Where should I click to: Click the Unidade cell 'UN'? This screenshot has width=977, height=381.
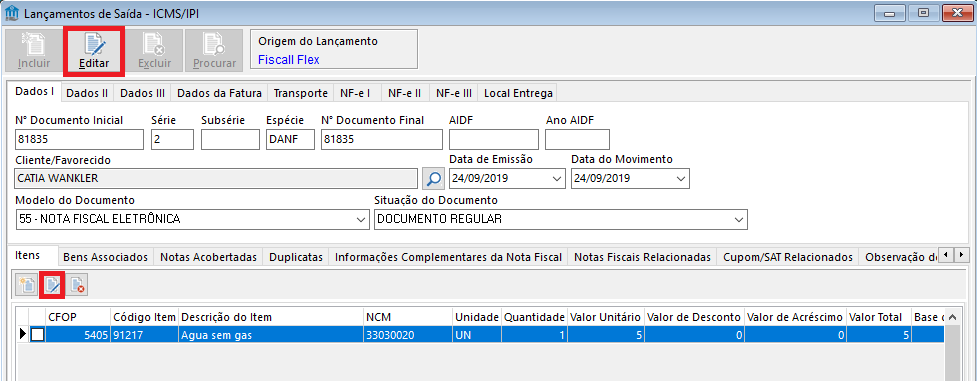(x=477, y=334)
